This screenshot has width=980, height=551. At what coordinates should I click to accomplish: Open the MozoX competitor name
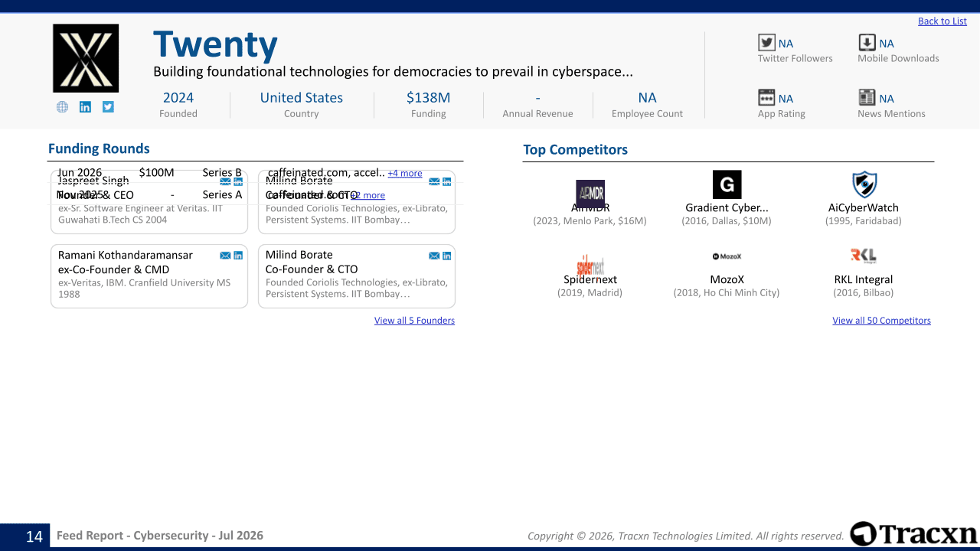pos(727,279)
